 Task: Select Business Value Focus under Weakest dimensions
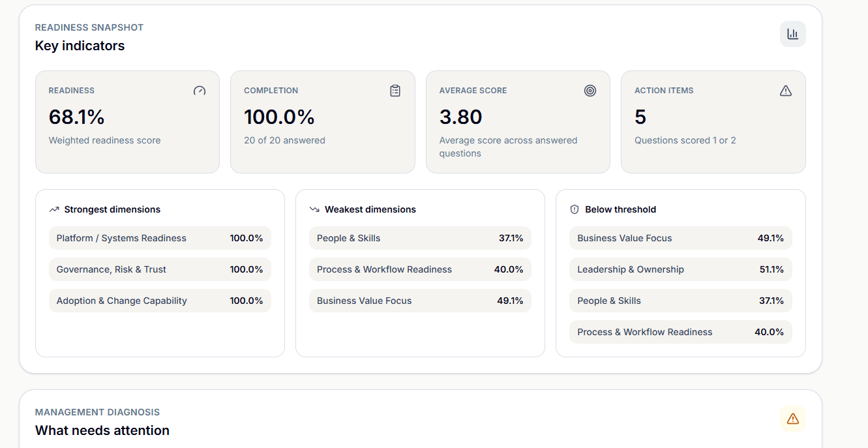pyautogui.click(x=420, y=301)
